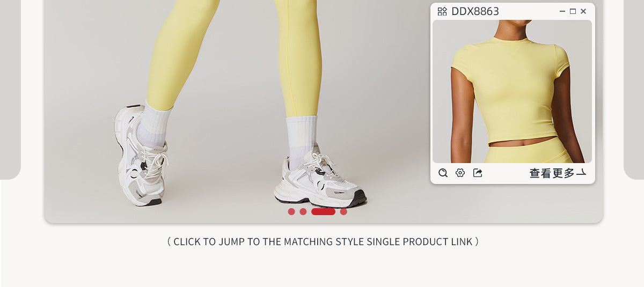Show the next card at right edge
Image resolution: width=644 pixels, height=287 pixels.
coord(634,90)
